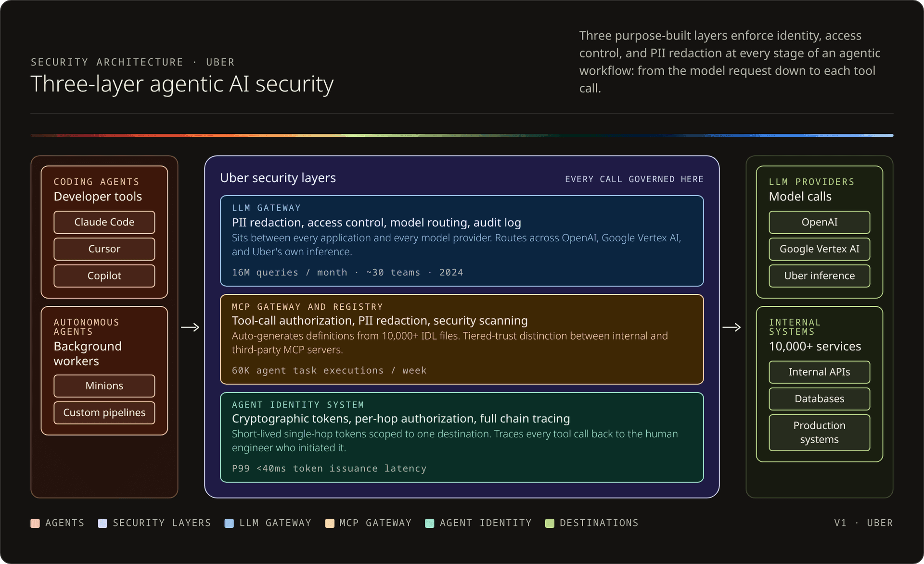Click 'Auto-generates definitions from 10,000+ IDL files' text
The width and height of the screenshot is (924, 564).
(449, 343)
